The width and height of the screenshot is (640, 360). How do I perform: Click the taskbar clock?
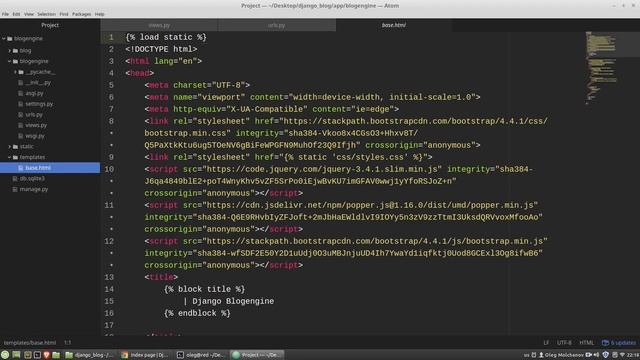633,355
